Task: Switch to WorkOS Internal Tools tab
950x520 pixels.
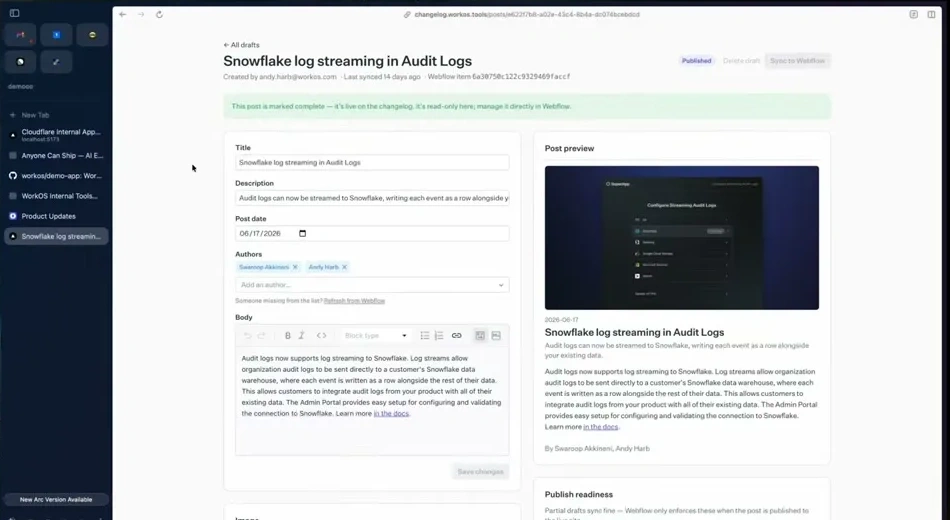Action: tap(56, 196)
